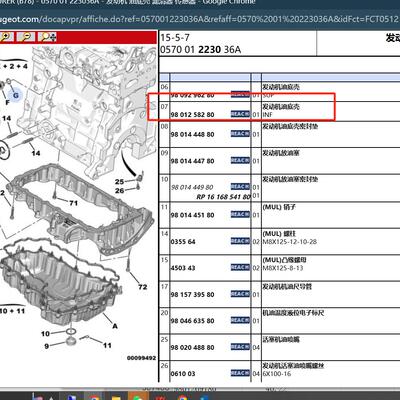
Task: Click the INF label in row 07
Action: point(268,115)
